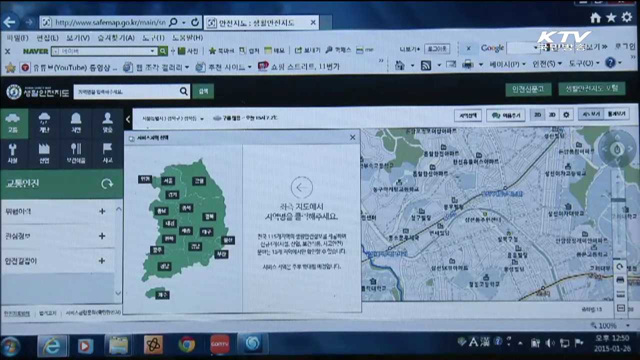Select 제주 on the Korea region map
Viewport: 640px width, 360px height.
[x=162, y=295]
